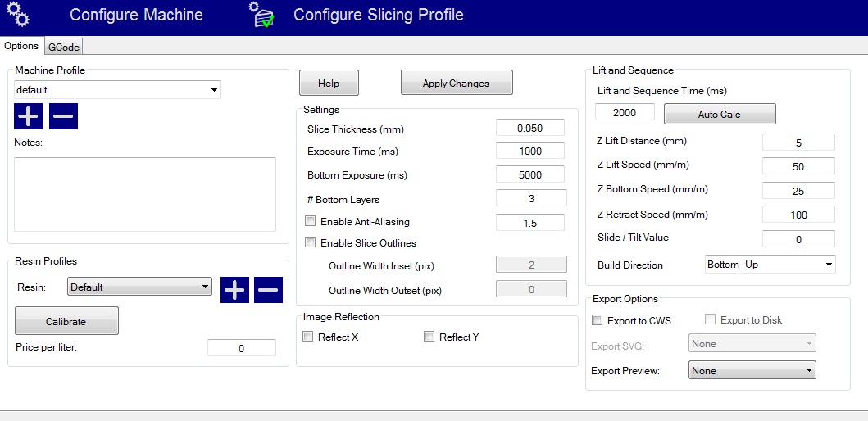Add a new machine profile with plus icon
The width and height of the screenshot is (868, 421).
point(29,116)
